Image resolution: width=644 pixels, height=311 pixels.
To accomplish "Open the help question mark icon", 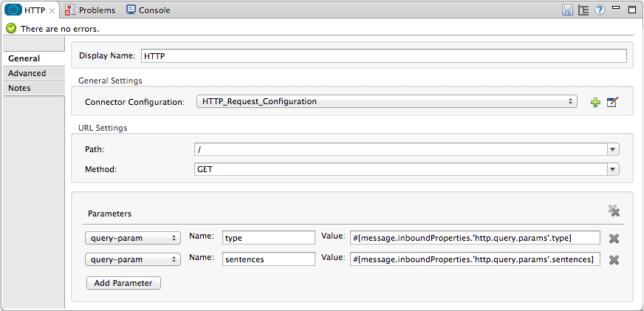I will (x=600, y=10).
